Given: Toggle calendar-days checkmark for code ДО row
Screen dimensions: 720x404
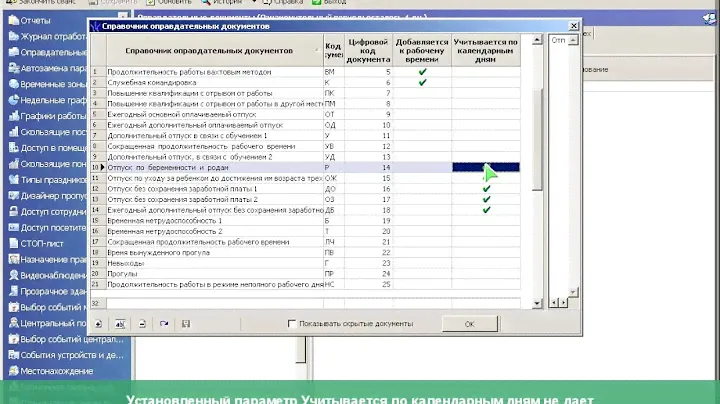Looking at the screenshot, I should point(486,188).
